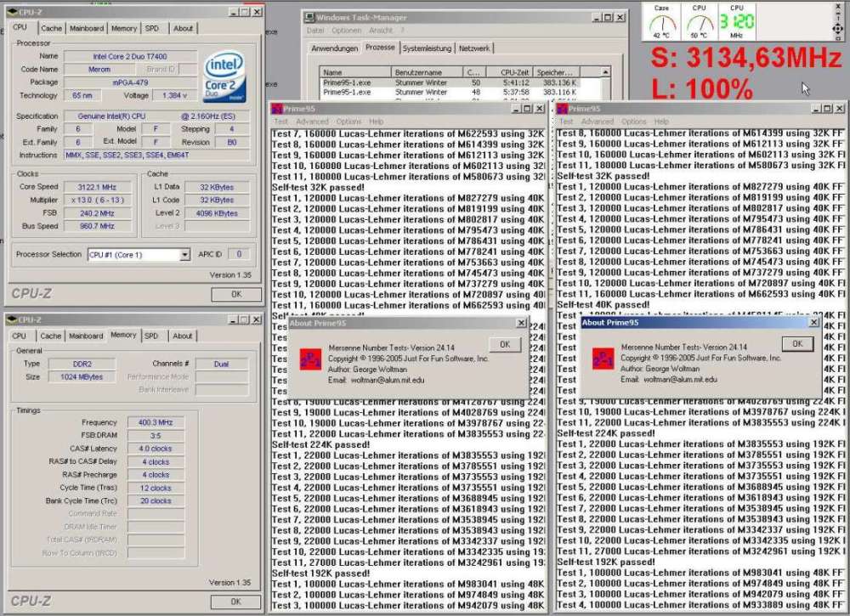Viewport: 850px width, 616px height.
Task: Click the Intel Core 2 Duo logo
Action: (225, 77)
